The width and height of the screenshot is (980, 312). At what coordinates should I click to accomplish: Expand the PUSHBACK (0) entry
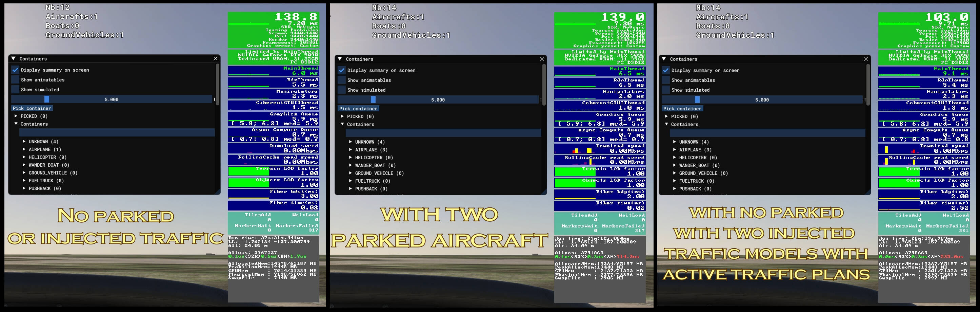tap(24, 188)
